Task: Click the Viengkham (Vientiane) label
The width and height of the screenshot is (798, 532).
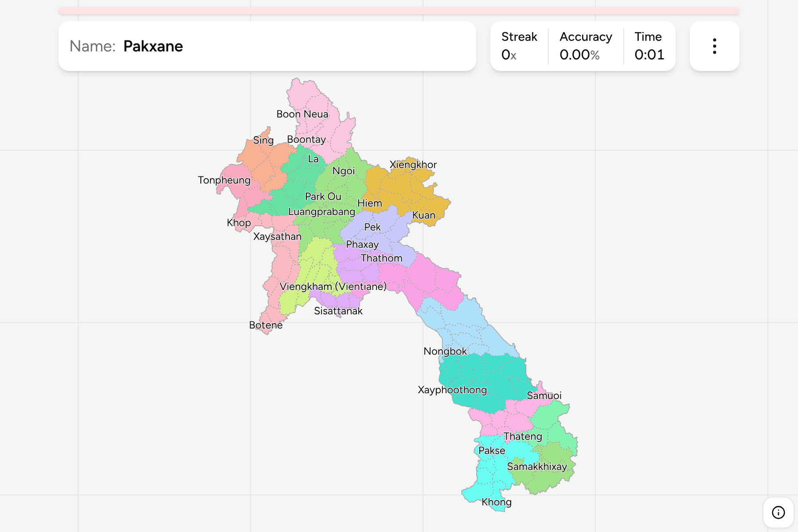Action: point(333,286)
